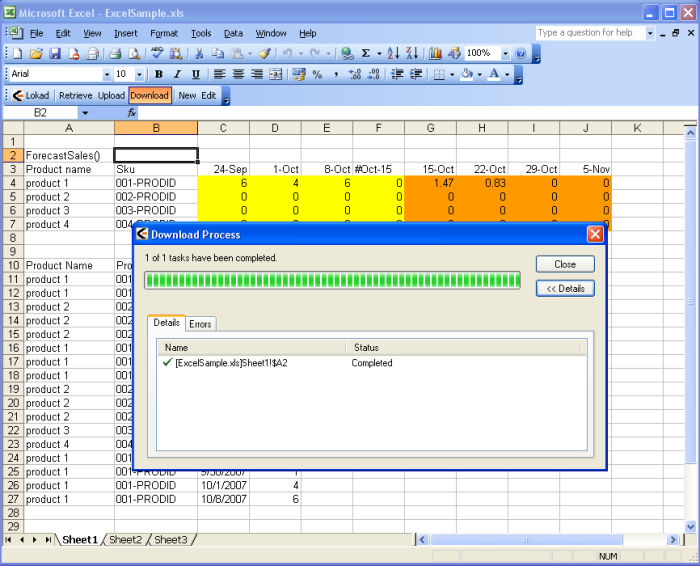The image size is (700, 566).
Task: Click the Save disk icon
Action: click(x=54, y=54)
